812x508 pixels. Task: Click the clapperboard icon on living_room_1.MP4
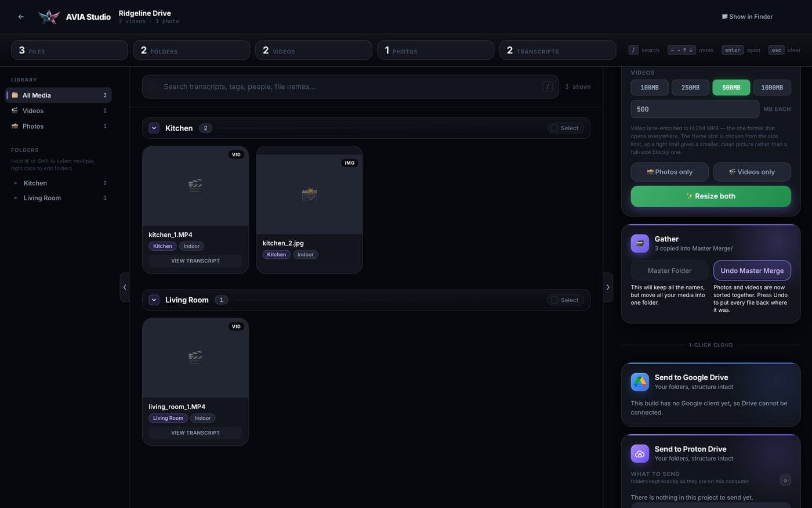point(195,357)
